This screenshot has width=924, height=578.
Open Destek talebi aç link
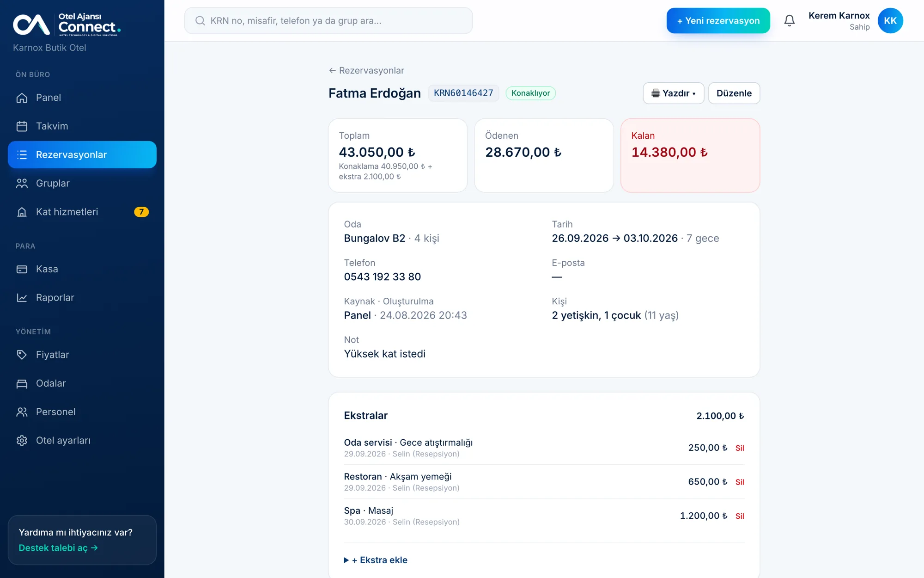tap(58, 548)
